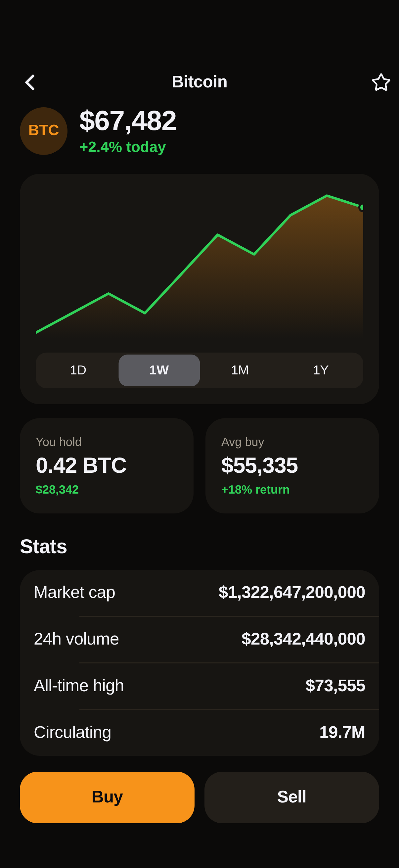Tap the price chart area
The image size is (399, 868).
[x=199, y=265]
